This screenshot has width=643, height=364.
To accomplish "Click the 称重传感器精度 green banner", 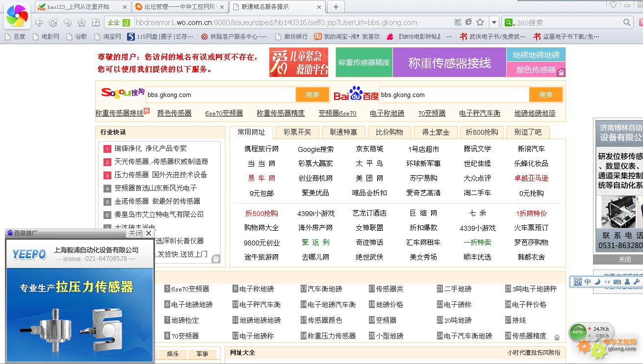I will [x=364, y=63].
